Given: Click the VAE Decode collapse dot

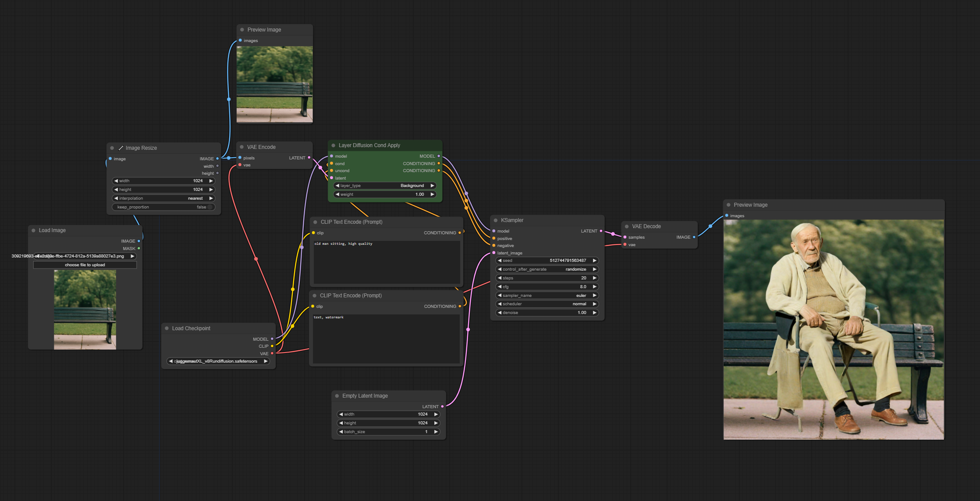Looking at the screenshot, I should [626, 226].
